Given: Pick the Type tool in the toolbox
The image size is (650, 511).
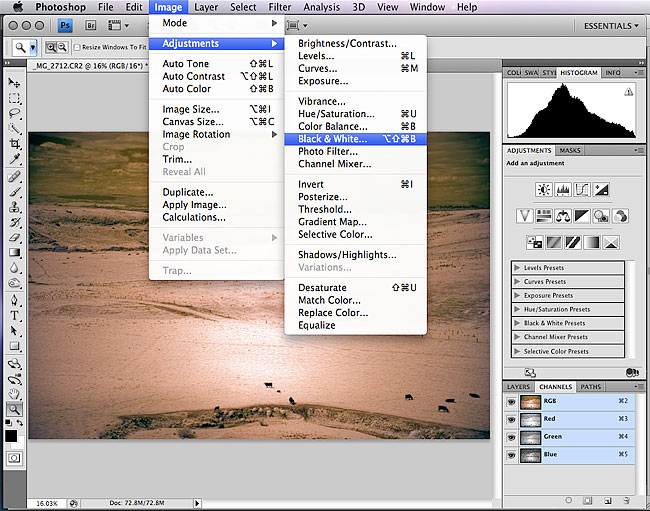Looking at the screenshot, I should tap(15, 314).
